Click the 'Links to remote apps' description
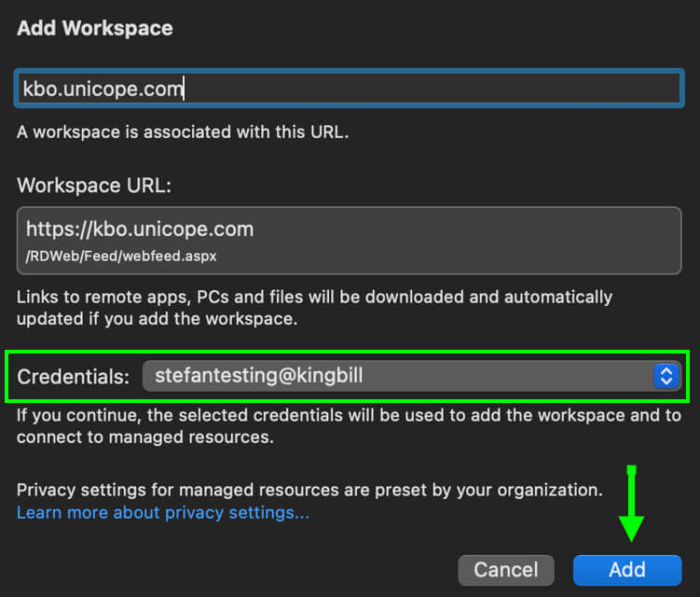Image resolution: width=700 pixels, height=597 pixels. pos(314,307)
